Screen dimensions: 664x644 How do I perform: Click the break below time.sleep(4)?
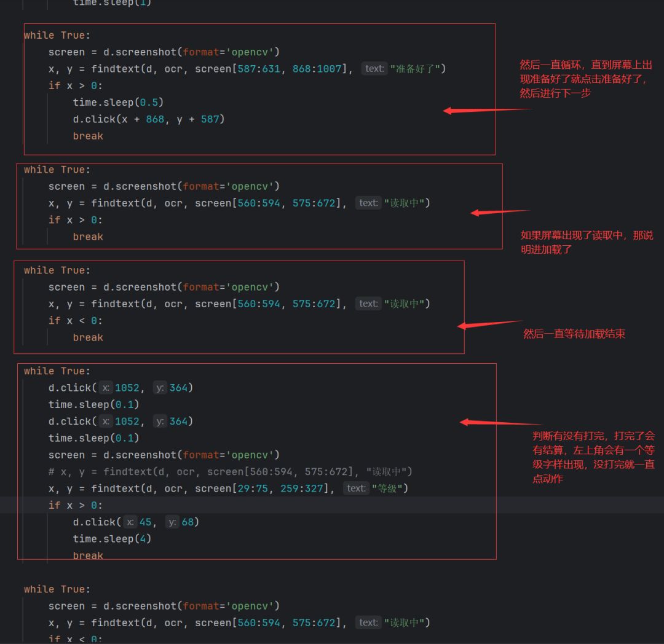point(88,556)
